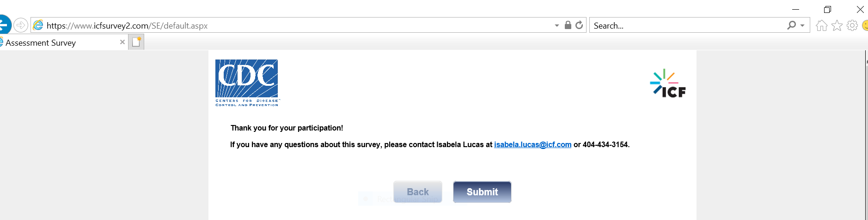Click the URL address bar text

[127, 26]
